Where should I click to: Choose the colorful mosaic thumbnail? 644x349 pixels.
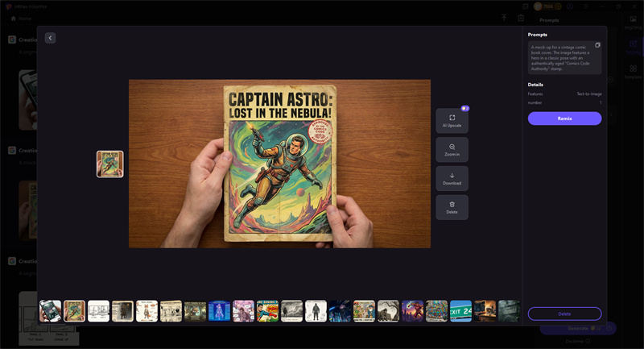click(x=436, y=311)
